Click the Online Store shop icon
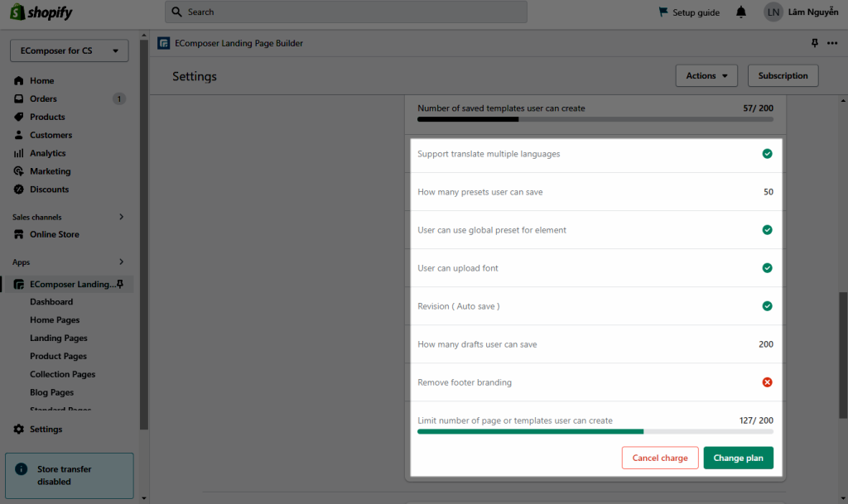This screenshot has width=848, height=504. 19,234
